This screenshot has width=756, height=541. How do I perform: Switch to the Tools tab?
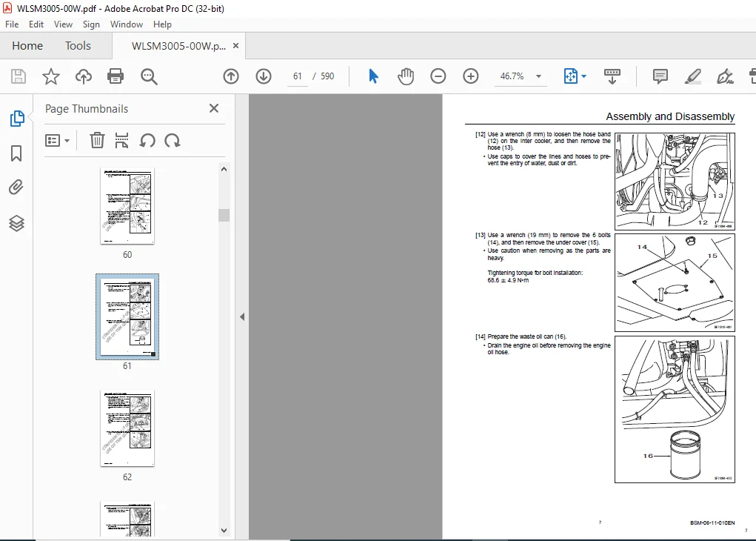pos(78,46)
